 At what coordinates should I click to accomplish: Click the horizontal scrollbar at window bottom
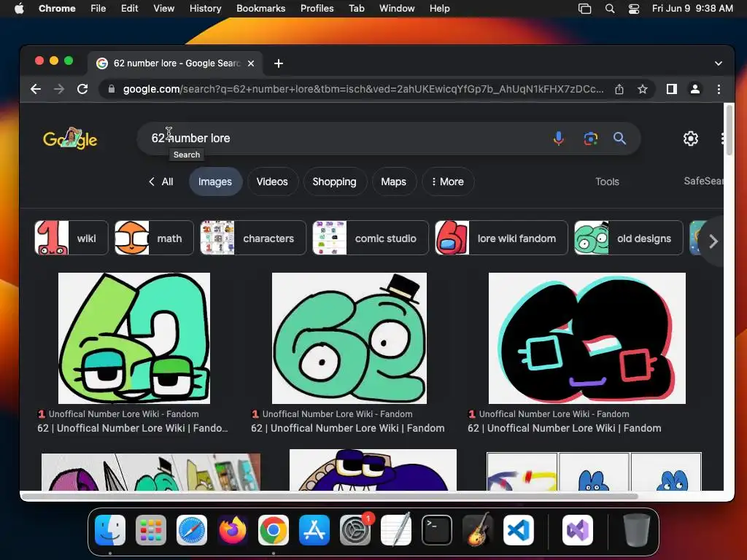[x=330, y=497]
